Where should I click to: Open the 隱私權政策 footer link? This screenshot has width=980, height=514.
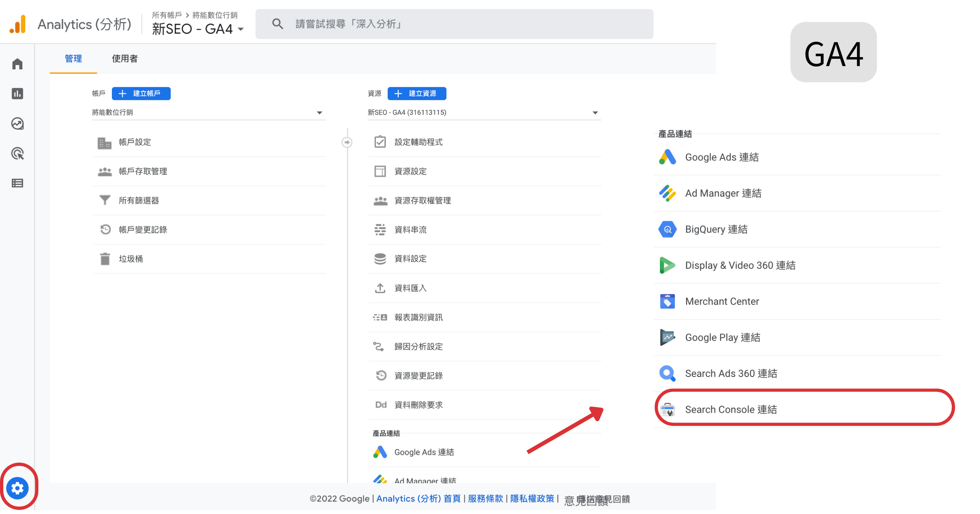[532, 498]
